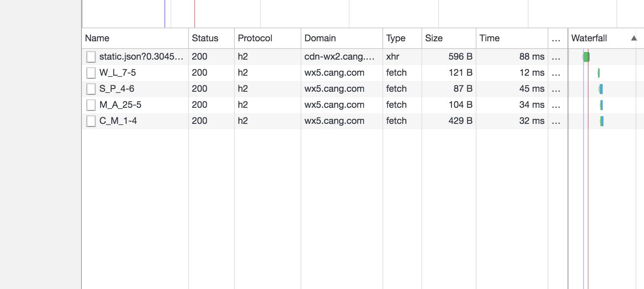Click the S_P_4-6 waterfall bar
644x289 pixels.
point(601,89)
